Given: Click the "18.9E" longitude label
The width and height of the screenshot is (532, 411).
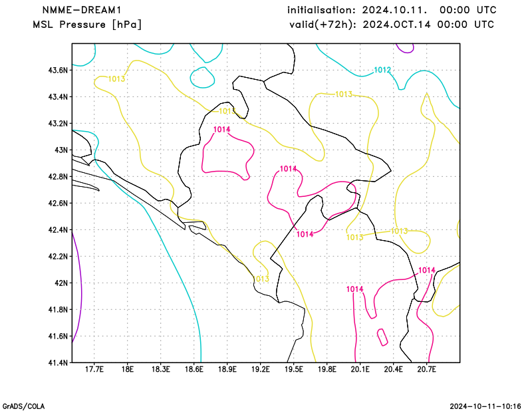Looking at the screenshot, I should (x=227, y=369).
